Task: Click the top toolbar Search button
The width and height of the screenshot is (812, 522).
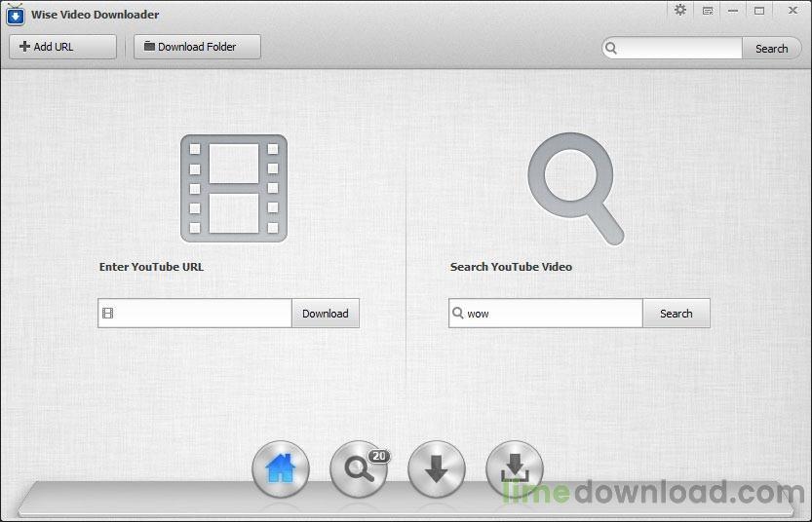Action: [772, 48]
